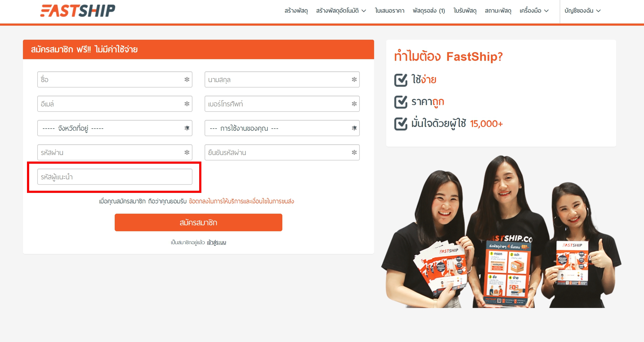The width and height of the screenshot is (644, 342).
Task: Click the ยืนยันรหัสผ่าน confirm password field
Action: coord(282,152)
